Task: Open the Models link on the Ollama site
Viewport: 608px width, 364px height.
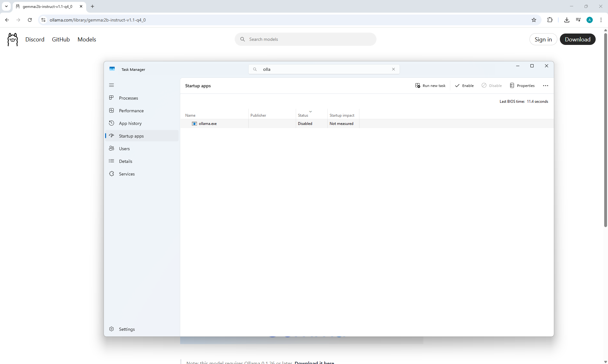Action: (x=87, y=40)
